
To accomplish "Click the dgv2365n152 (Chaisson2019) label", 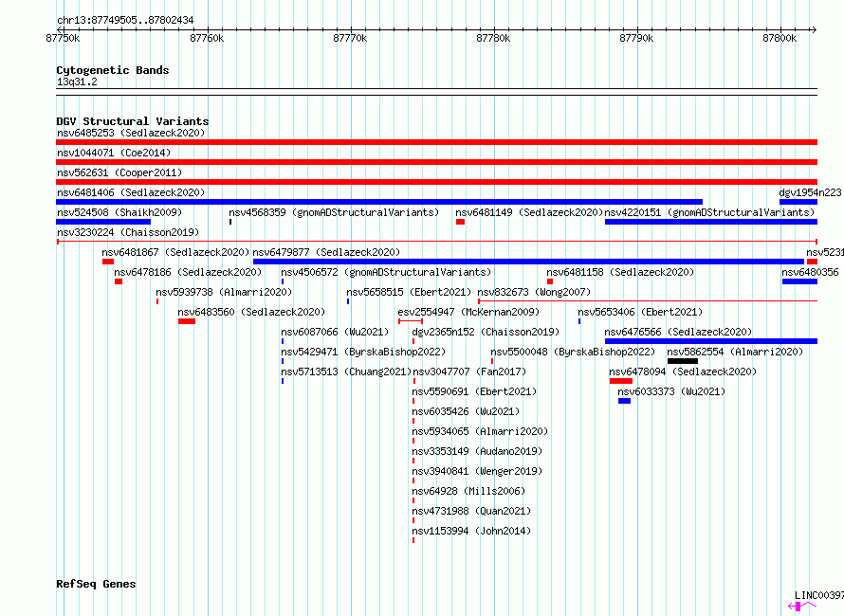I will click(486, 332).
